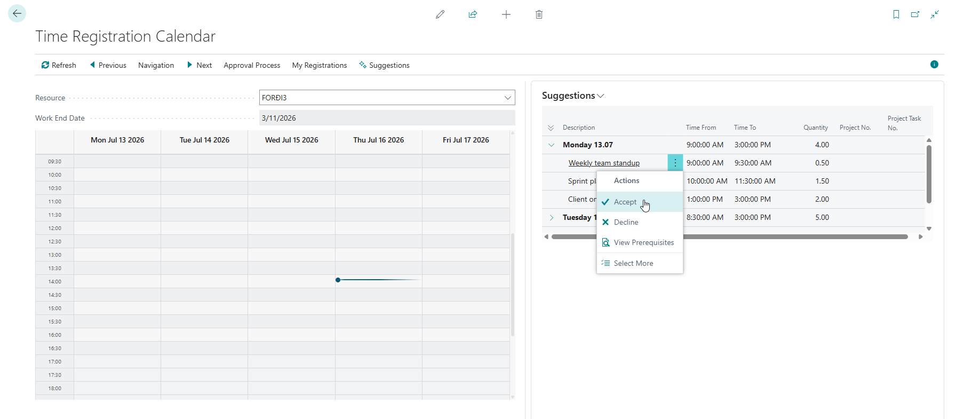
Task: Bookmark this page
Action: pos(896,14)
